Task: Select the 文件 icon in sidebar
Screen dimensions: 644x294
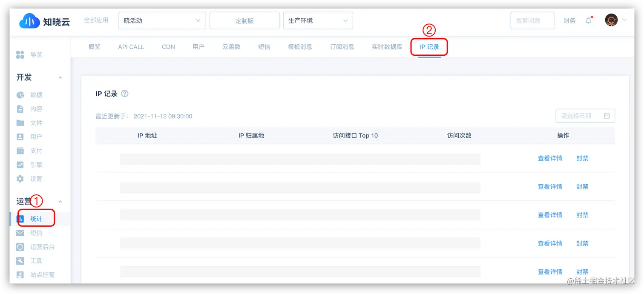Action: tap(20, 123)
